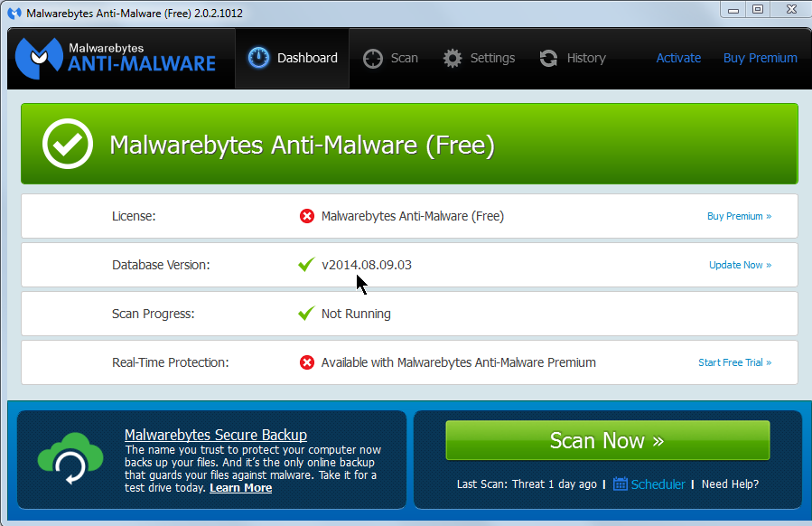Click the Need Help? link
Screen dimensions: 812x526
730,484
